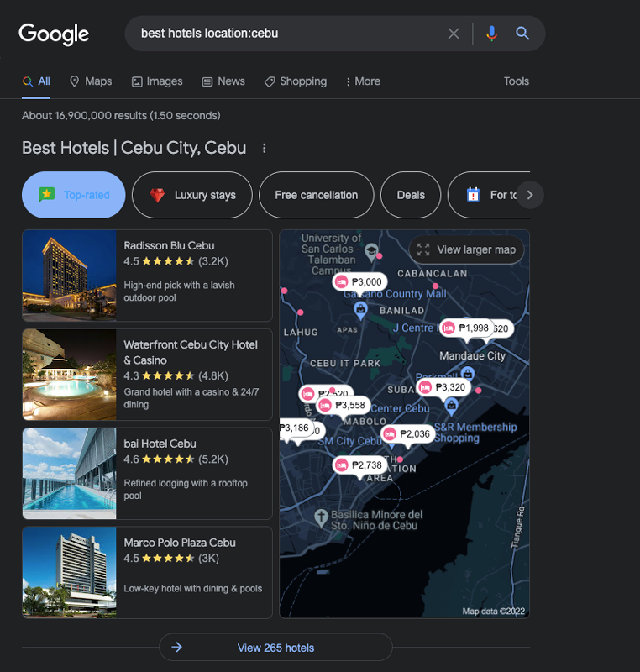
Task: Select the Deals filter chip
Action: tap(411, 195)
